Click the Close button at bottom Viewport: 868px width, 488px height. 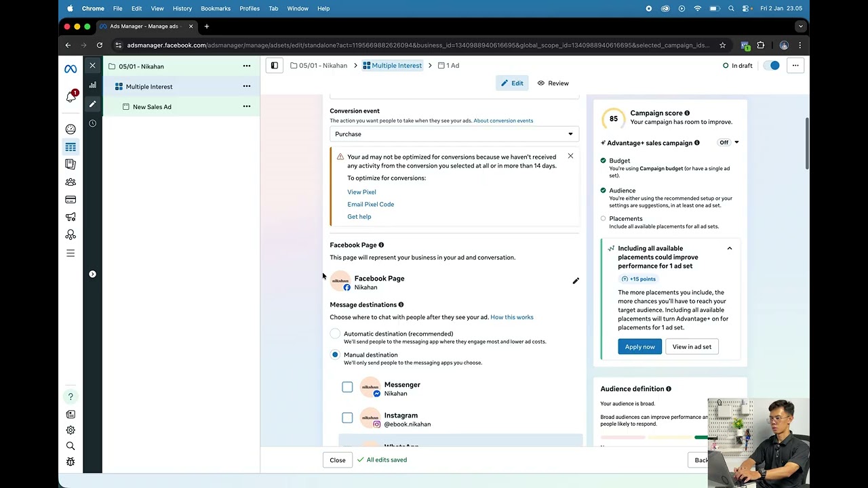[x=338, y=460]
